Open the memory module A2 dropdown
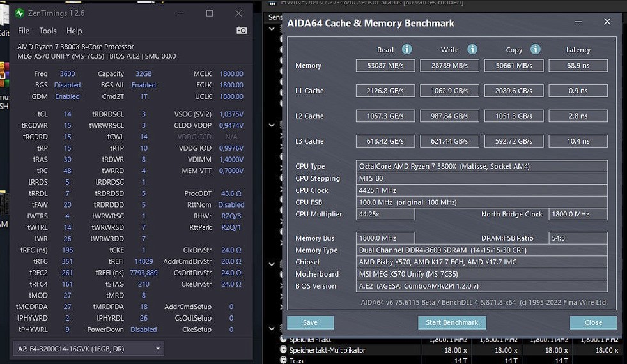The image size is (627, 364). click(x=88, y=349)
